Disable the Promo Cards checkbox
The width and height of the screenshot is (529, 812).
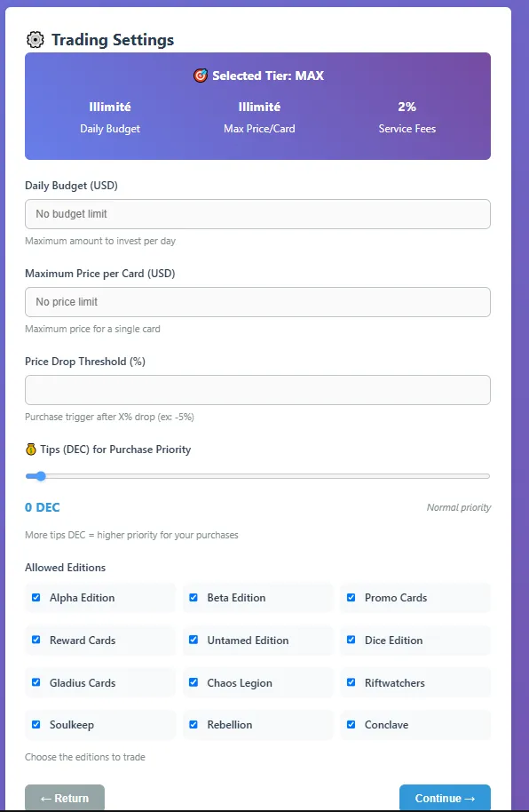[351, 597]
